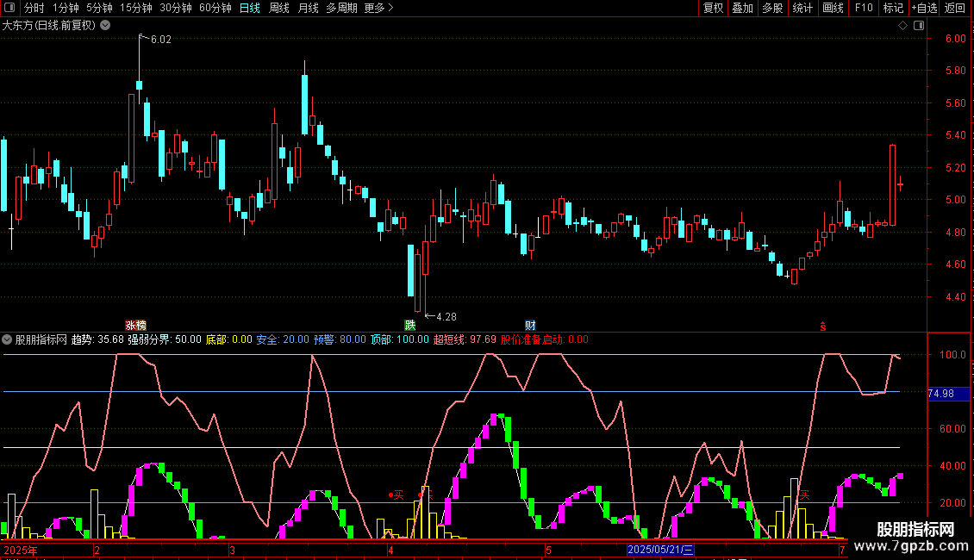Expand 更多 period options

tap(378, 8)
